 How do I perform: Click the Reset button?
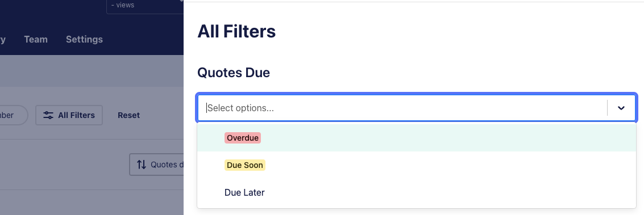[x=128, y=116]
